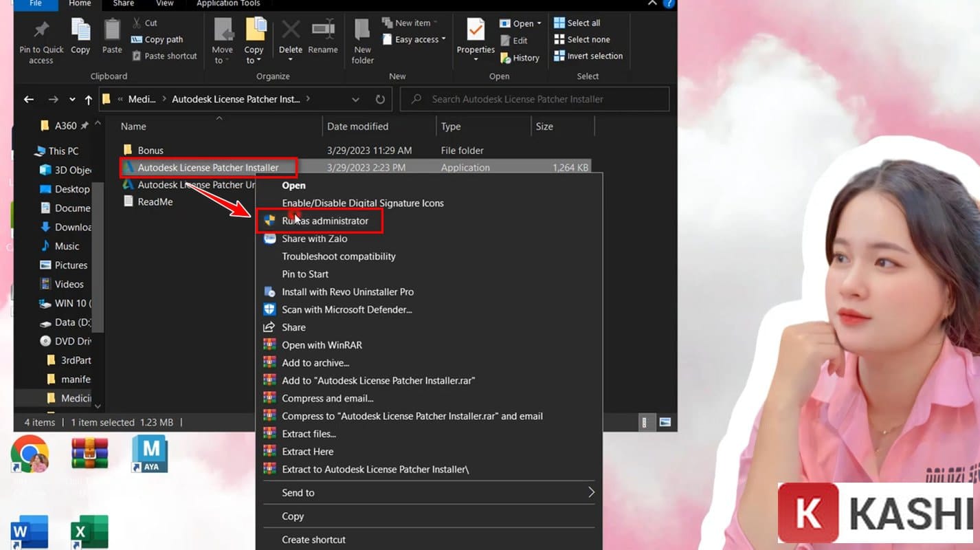Click Invert selection in the ribbon
The image size is (980, 550).
click(594, 56)
